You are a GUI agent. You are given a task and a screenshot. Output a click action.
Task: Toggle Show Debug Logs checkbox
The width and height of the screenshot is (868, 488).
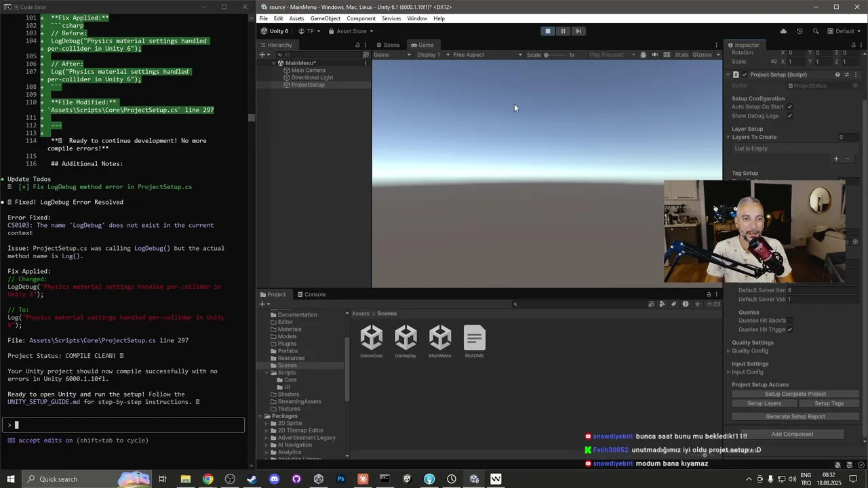pyautogui.click(x=789, y=116)
